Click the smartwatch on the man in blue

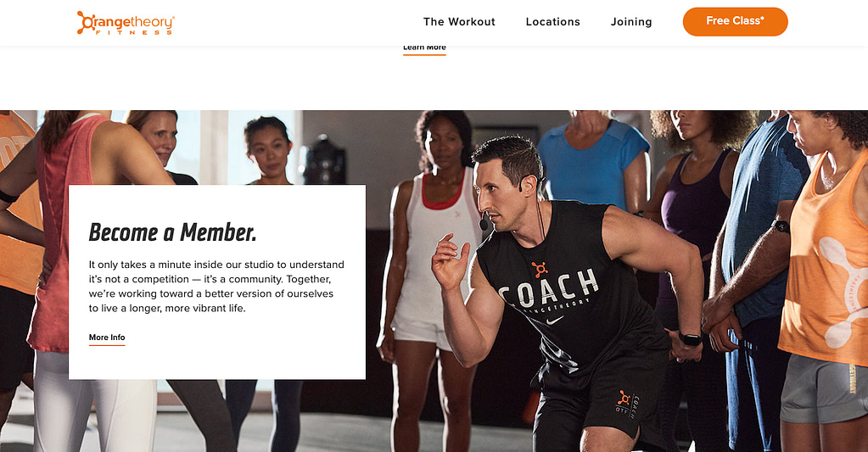(x=781, y=226)
